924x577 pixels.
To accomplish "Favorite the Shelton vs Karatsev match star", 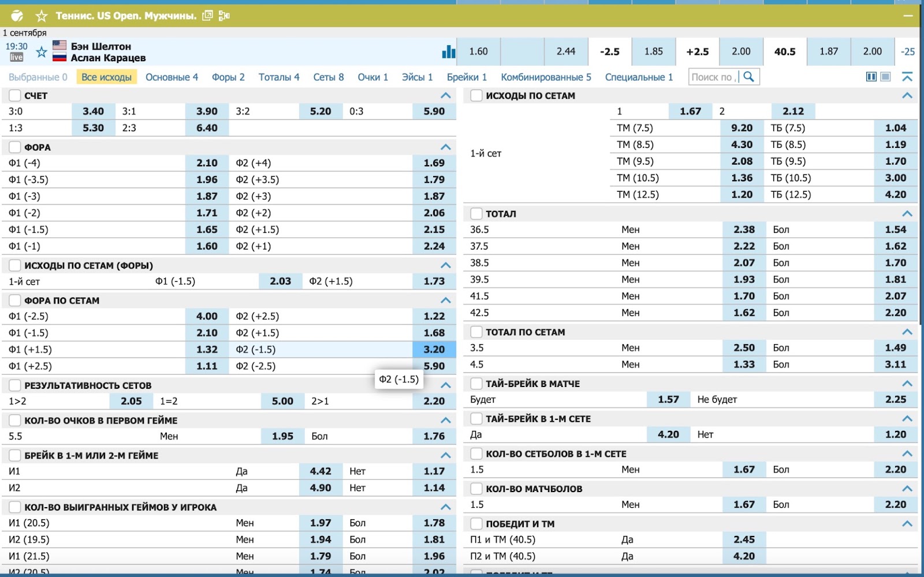I will (x=42, y=52).
